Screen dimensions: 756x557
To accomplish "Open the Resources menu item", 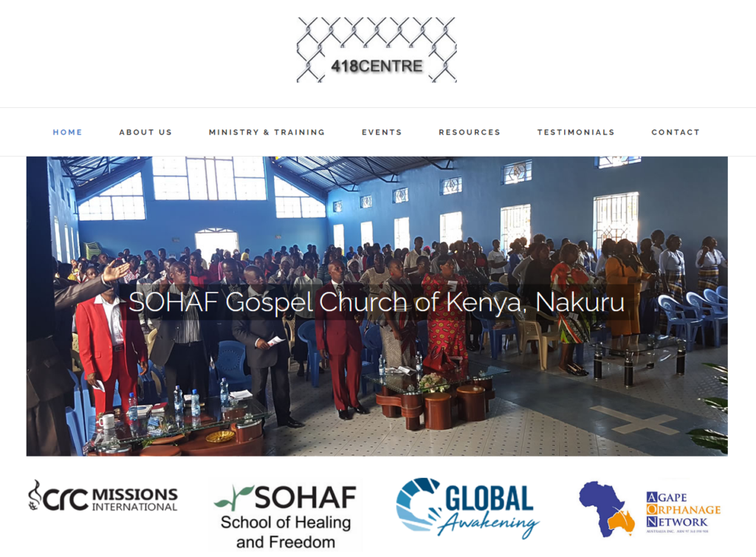I will (x=470, y=132).
